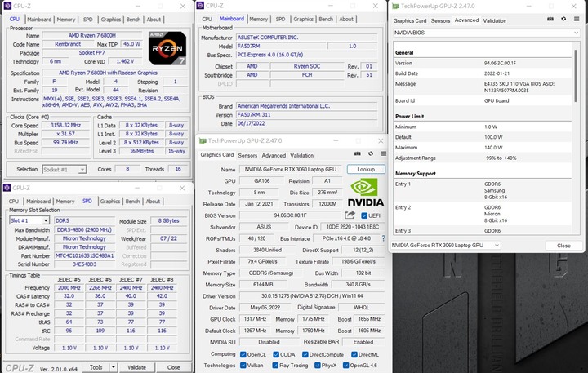Toggle the OpenGL 4.6 checkbox
This screenshot has height=373, width=588.
point(345,365)
